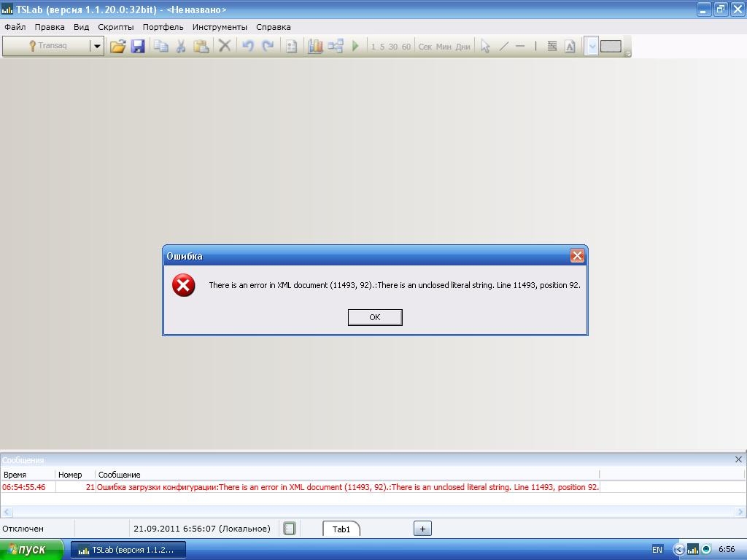Click the Delete X toolbar icon
Viewport: 747px width, 560px height.
225,46
